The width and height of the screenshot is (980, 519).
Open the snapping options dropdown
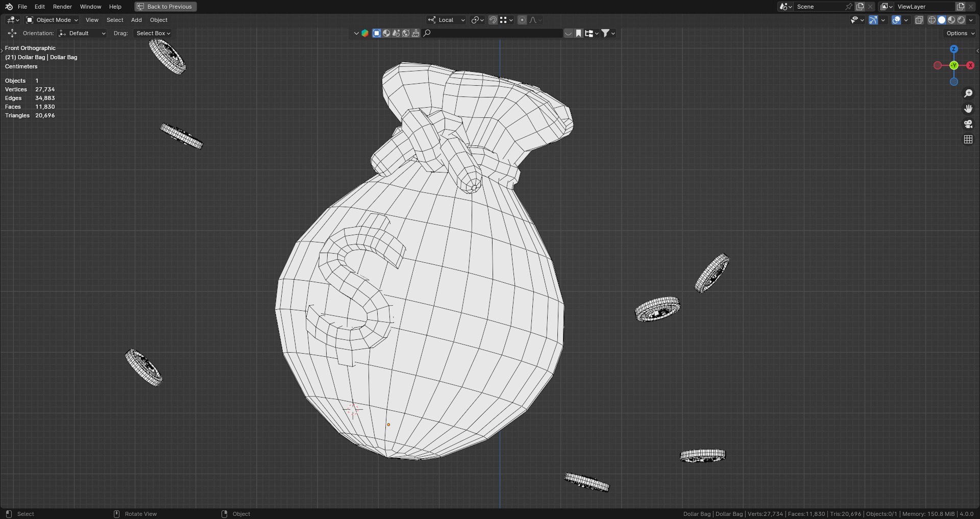(506, 20)
